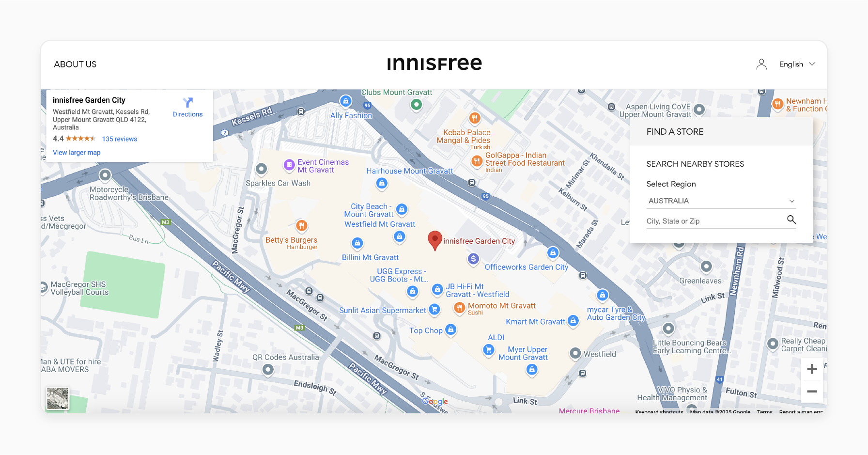Click the Clubs Mount Gravatt green marker

tap(416, 104)
